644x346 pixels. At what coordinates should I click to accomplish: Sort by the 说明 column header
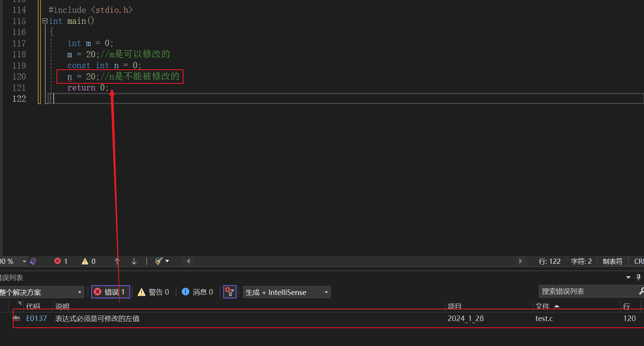pos(62,306)
